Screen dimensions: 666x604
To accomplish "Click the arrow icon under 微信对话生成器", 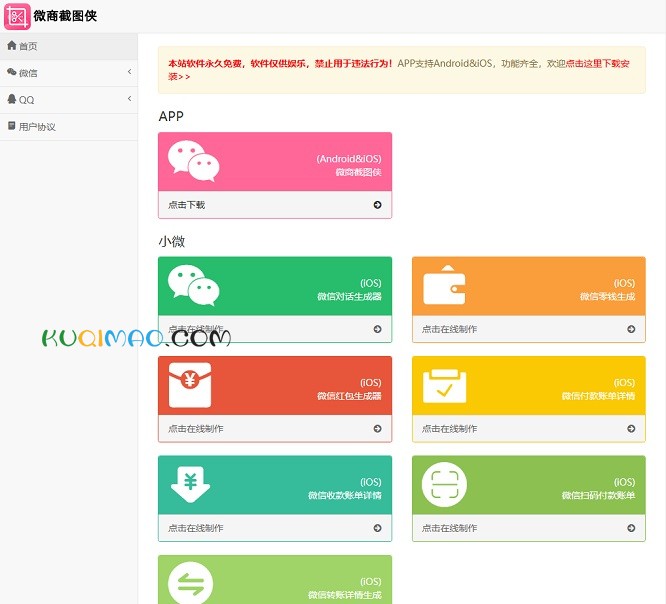I will pos(377,329).
